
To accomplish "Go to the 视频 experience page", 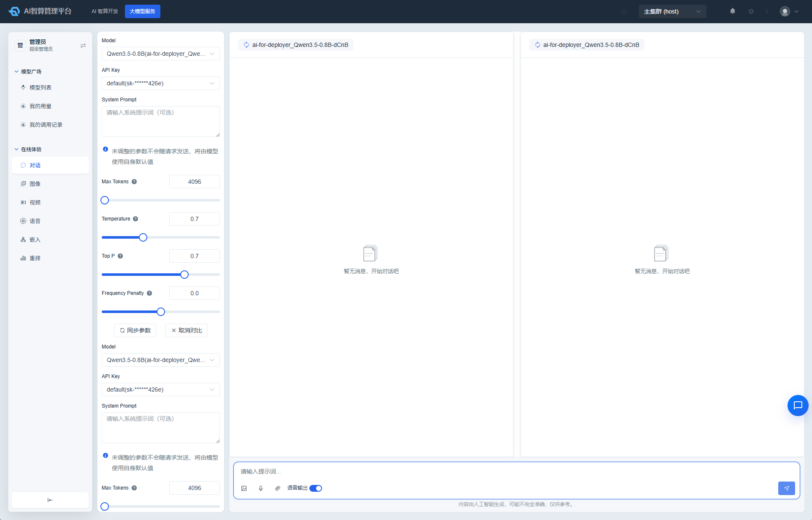I will [x=50, y=202].
